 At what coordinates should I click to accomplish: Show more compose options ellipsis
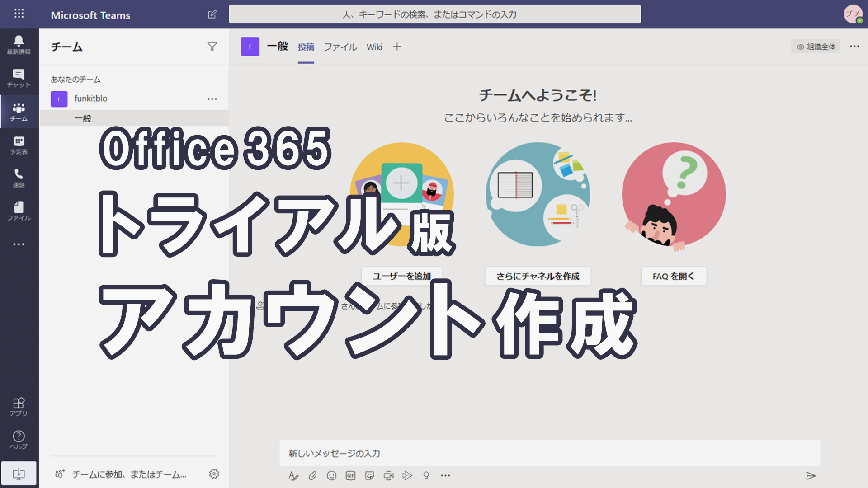coord(445,475)
